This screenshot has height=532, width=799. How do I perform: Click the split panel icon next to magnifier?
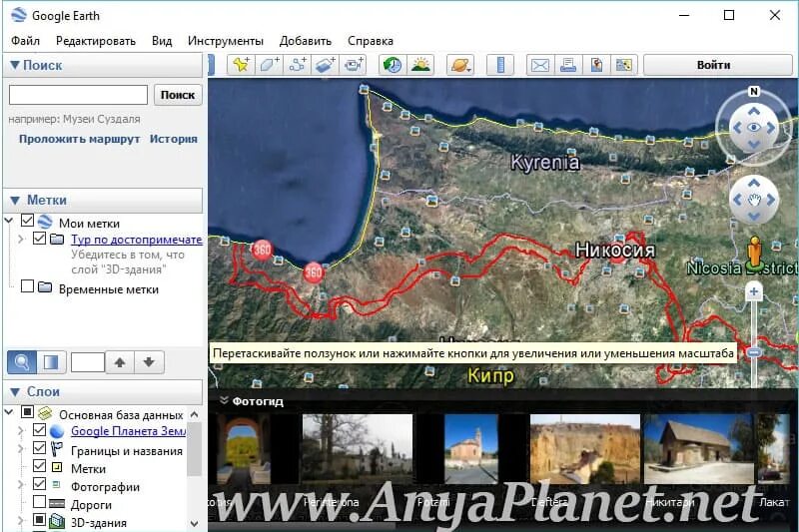51,362
